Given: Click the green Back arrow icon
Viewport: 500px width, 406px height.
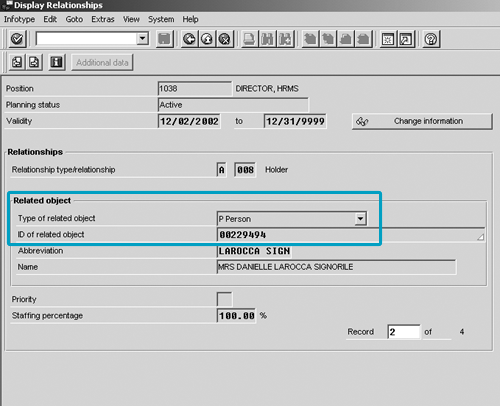Looking at the screenshot, I should click(x=189, y=39).
